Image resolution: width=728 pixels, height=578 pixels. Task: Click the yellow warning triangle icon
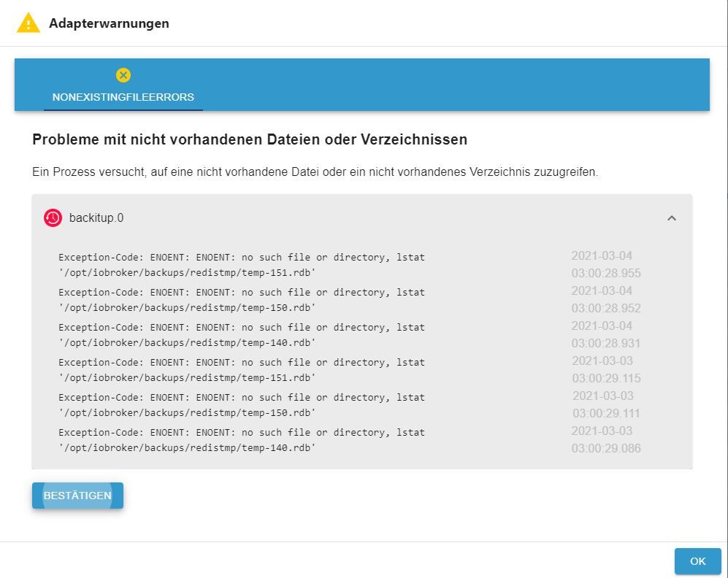pyautogui.click(x=28, y=23)
